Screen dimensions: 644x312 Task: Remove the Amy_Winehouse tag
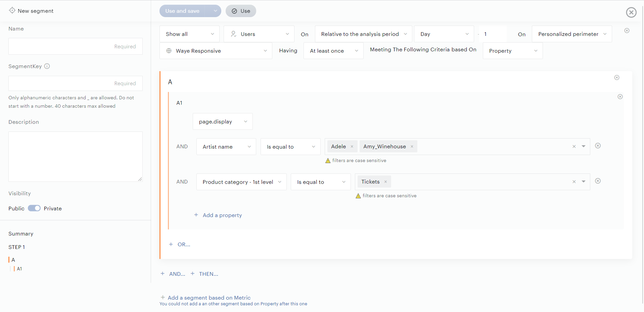412,147
